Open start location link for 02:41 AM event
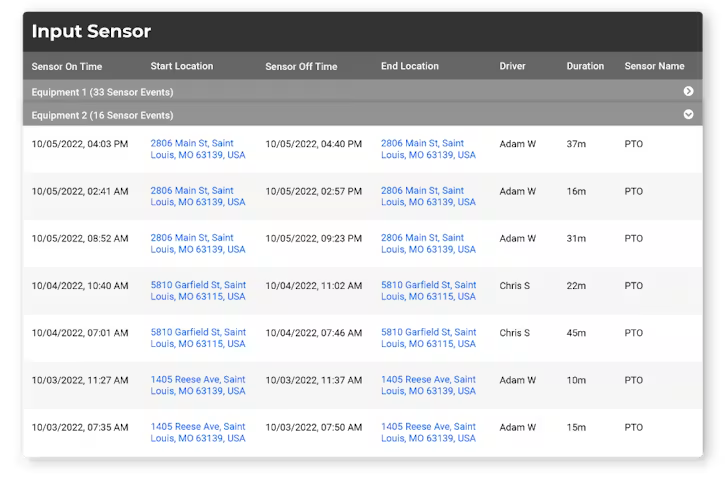Screen dimensions: 725x484 (198, 196)
